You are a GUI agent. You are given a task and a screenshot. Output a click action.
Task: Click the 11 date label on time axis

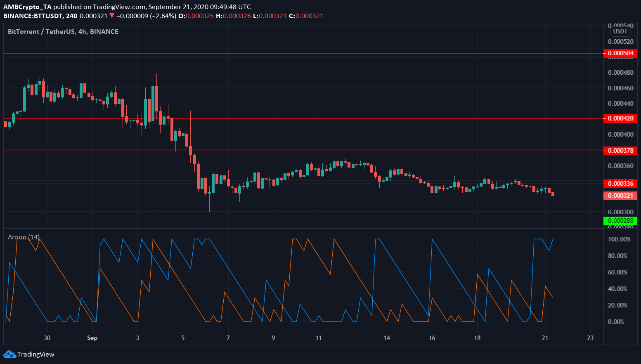(x=319, y=338)
